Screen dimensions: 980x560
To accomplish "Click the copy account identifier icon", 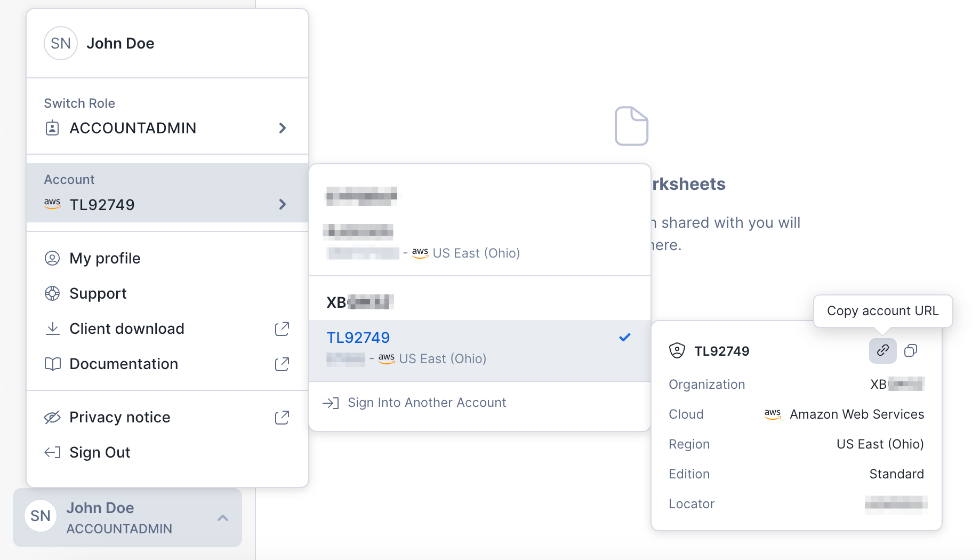I will click(911, 350).
